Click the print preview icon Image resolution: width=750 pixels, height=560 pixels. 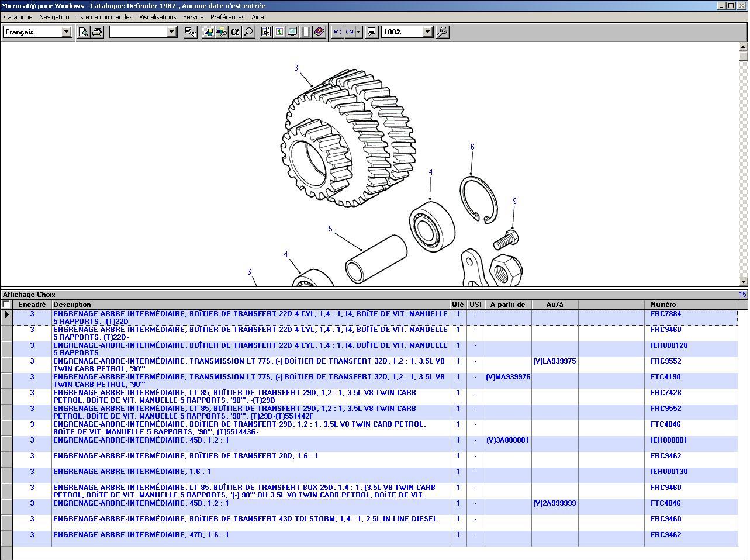(x=84, y=32)
